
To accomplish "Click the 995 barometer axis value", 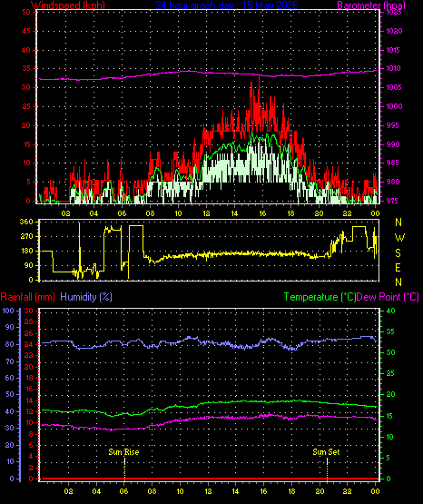I will (x=393, y=125).
